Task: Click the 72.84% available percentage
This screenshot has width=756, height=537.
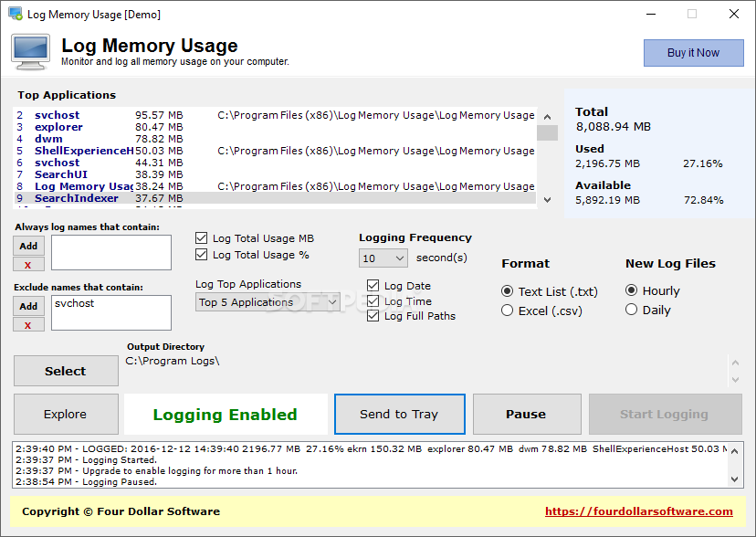Action: click(x=703, y=200)
